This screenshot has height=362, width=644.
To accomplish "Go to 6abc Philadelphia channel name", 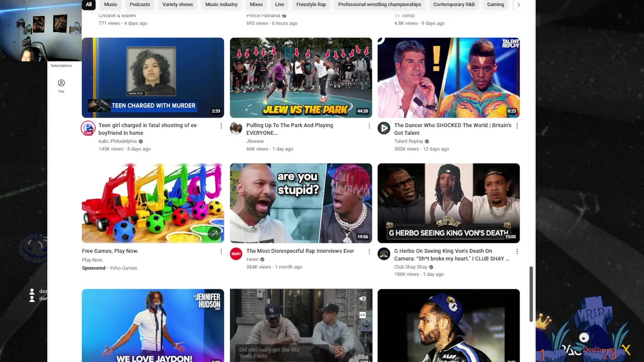I will coord(118,141).
